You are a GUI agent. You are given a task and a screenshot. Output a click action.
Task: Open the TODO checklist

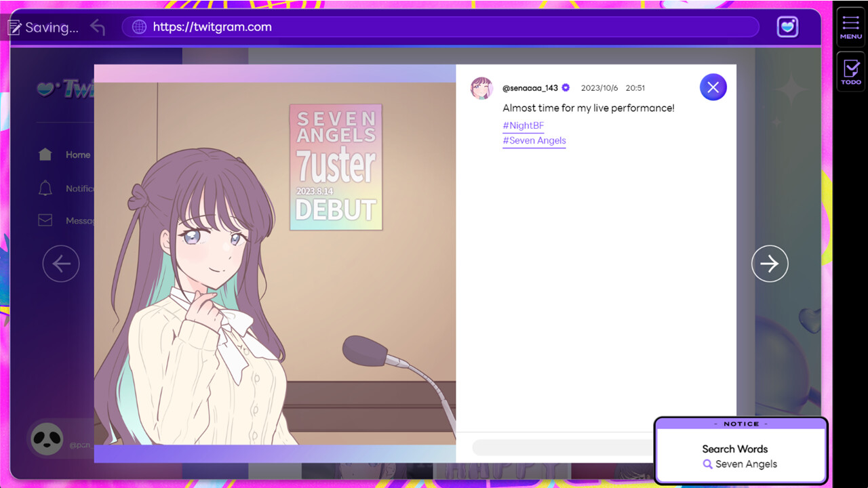tap(850, 70)
